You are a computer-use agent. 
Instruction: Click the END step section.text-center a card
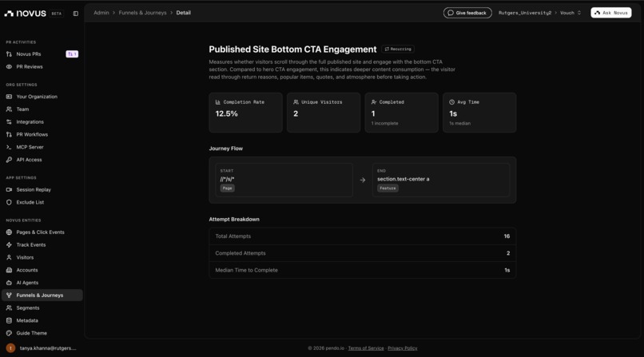pyautogui.click(x=441, y=180)
